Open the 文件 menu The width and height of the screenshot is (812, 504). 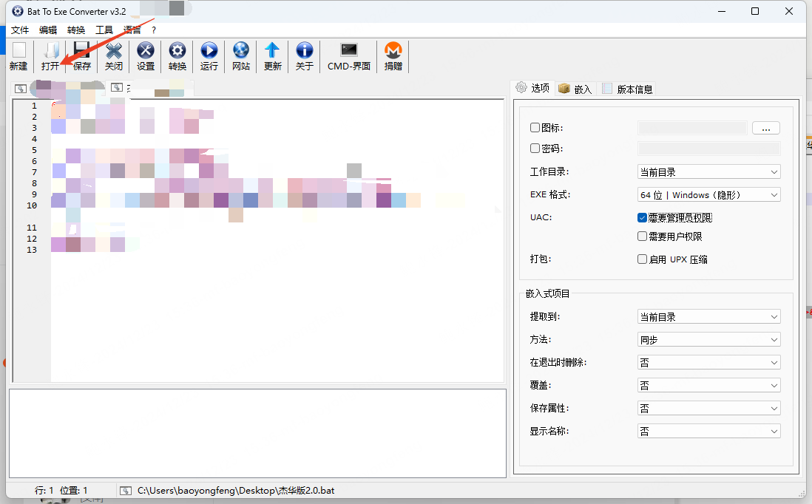[20, 30]
